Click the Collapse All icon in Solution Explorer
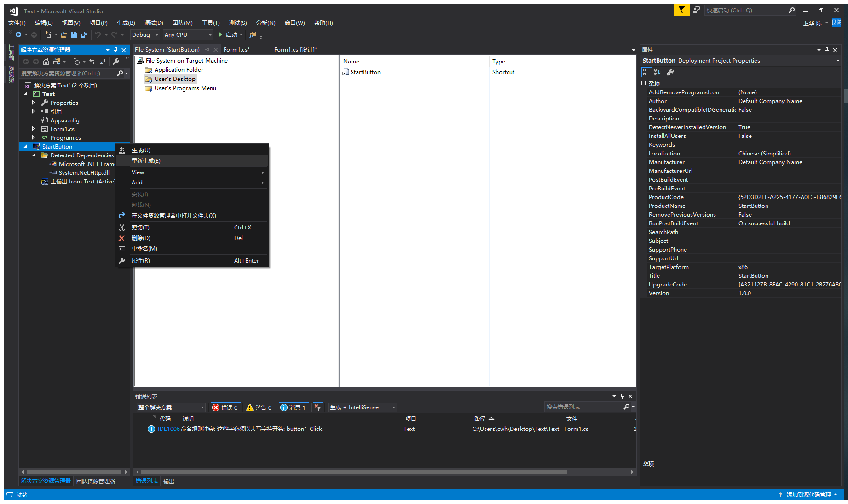This screenshot has width=848, height=504. pos(102,62)
